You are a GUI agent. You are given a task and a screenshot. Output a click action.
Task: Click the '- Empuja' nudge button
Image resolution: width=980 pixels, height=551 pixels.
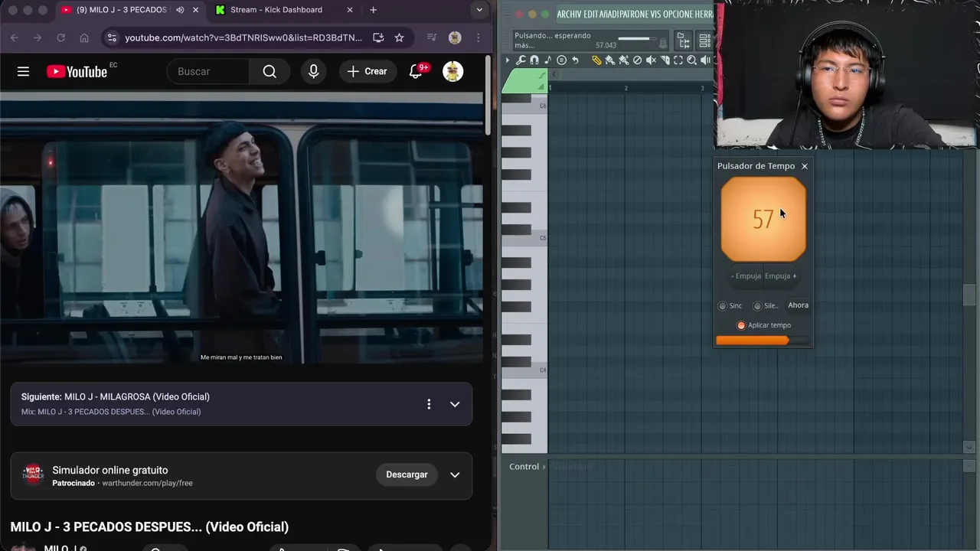point(746,276)
